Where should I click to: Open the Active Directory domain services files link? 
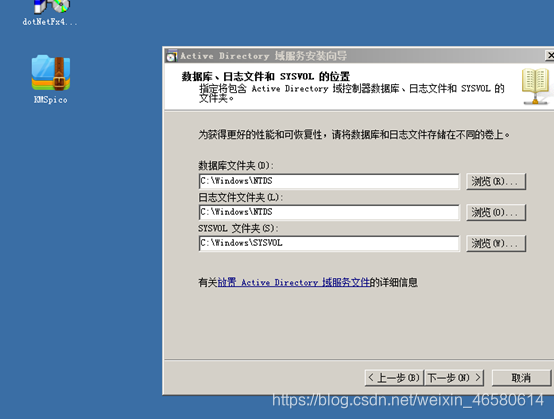coord(293,282)
